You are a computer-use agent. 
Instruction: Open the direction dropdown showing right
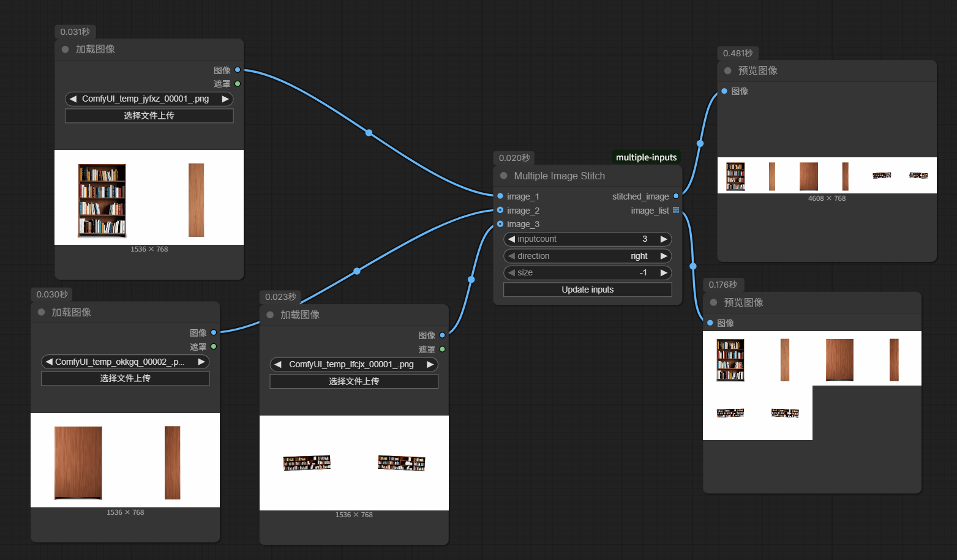click(x=587, y=256)
